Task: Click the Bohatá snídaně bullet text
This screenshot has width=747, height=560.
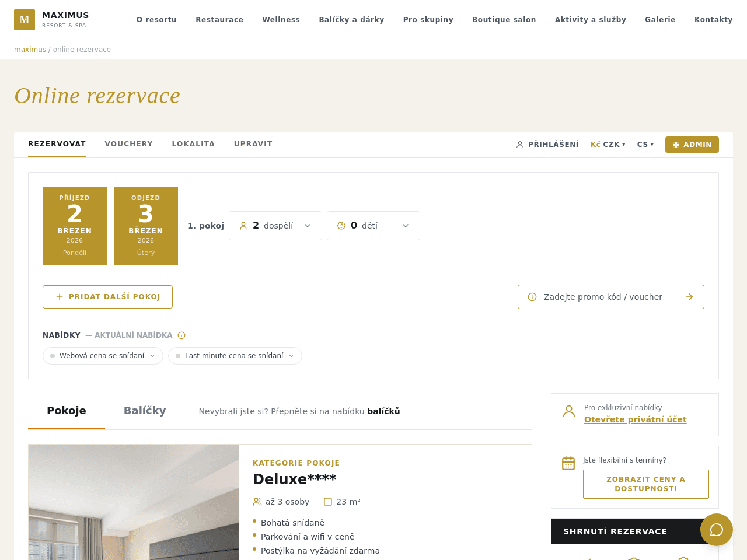Action: (x=292, y=523)
